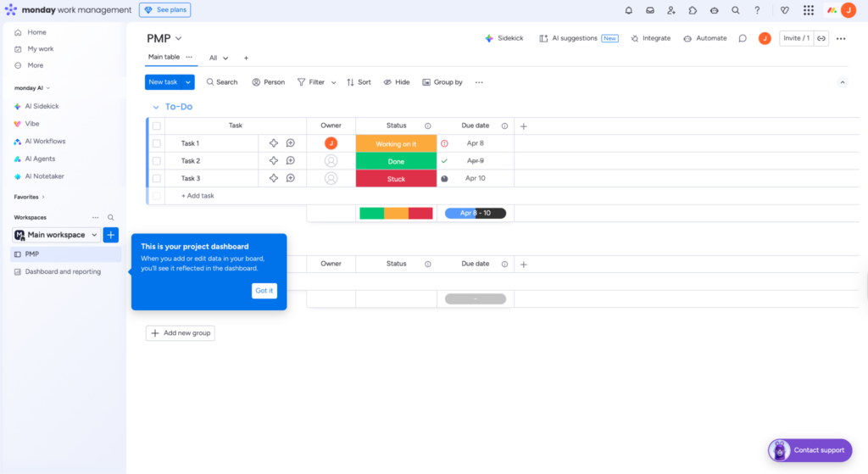Add a column with plus icon in To-Do header
This screenshot has height=474, width=868.
[524, 126]
